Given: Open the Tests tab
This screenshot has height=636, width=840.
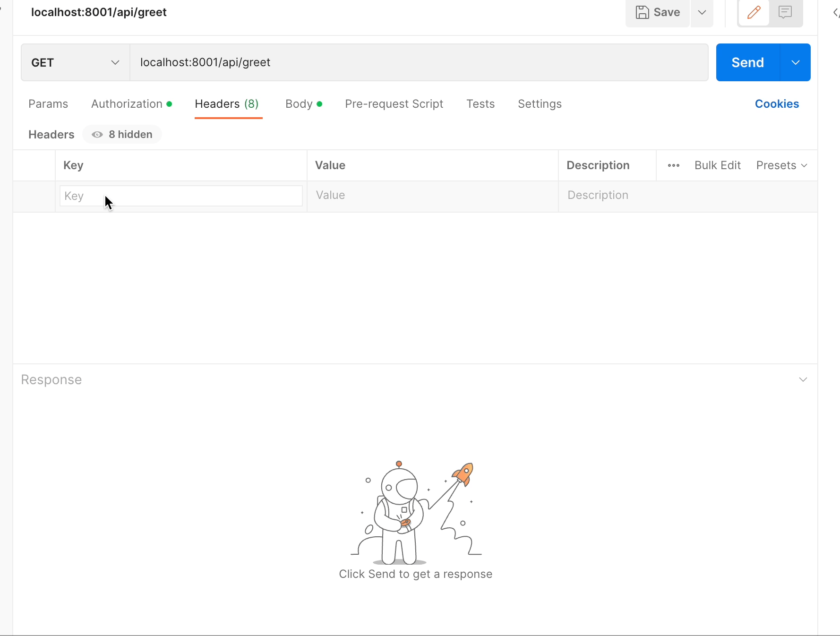Looking at the screenshot, I should pyautogui.click(x=480, y=104).
